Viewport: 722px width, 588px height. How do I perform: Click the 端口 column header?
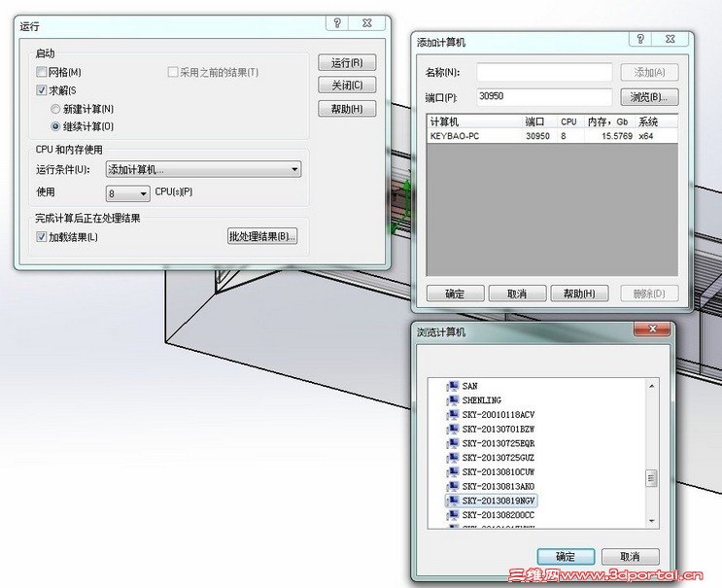539,121
